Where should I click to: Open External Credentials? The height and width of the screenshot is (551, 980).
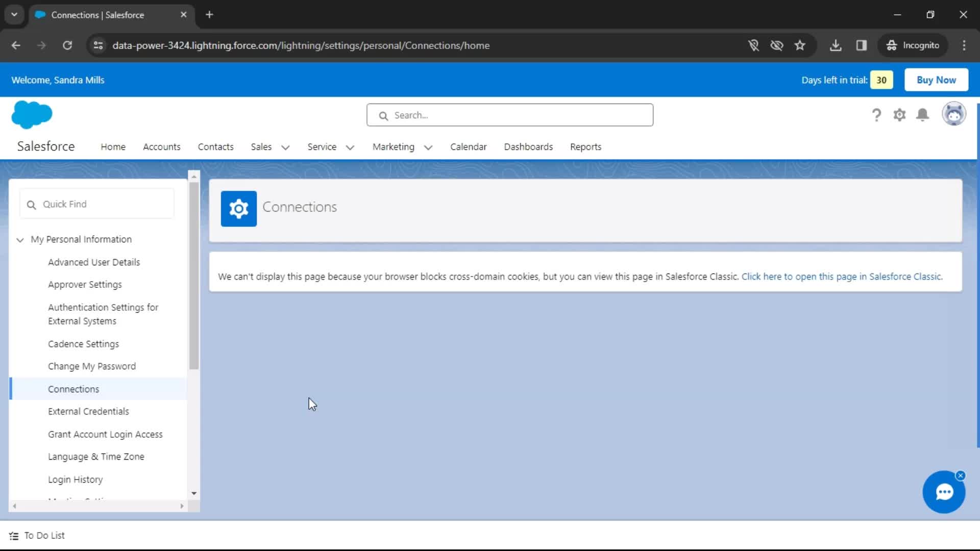pos(88,412)
